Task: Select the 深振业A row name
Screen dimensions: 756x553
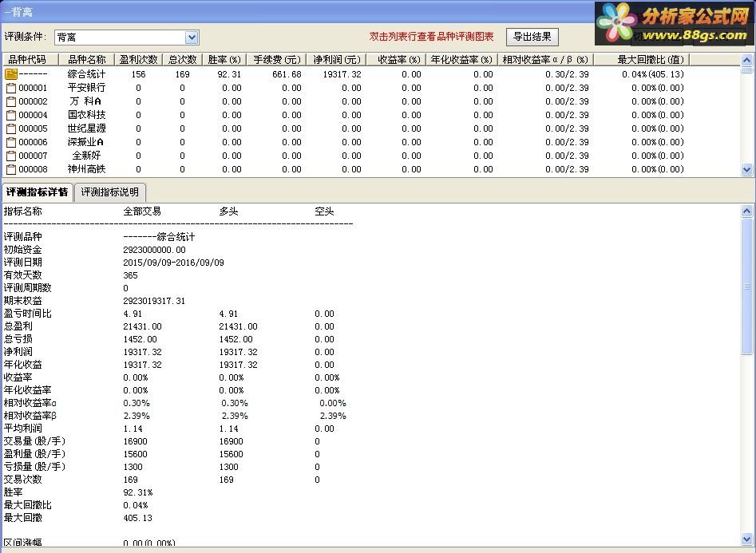Action: tap(85, 142)
